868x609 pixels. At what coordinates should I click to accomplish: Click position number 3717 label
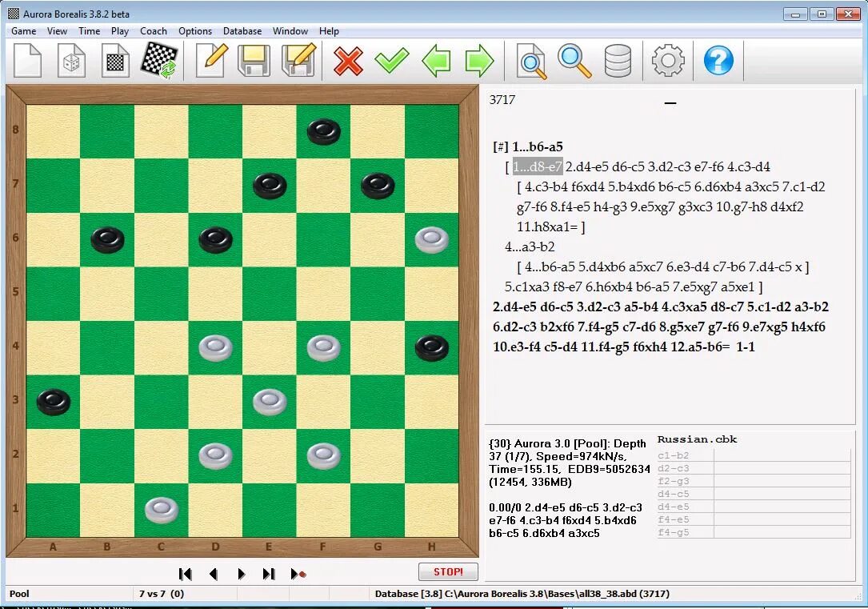click(x=502, y=100)
